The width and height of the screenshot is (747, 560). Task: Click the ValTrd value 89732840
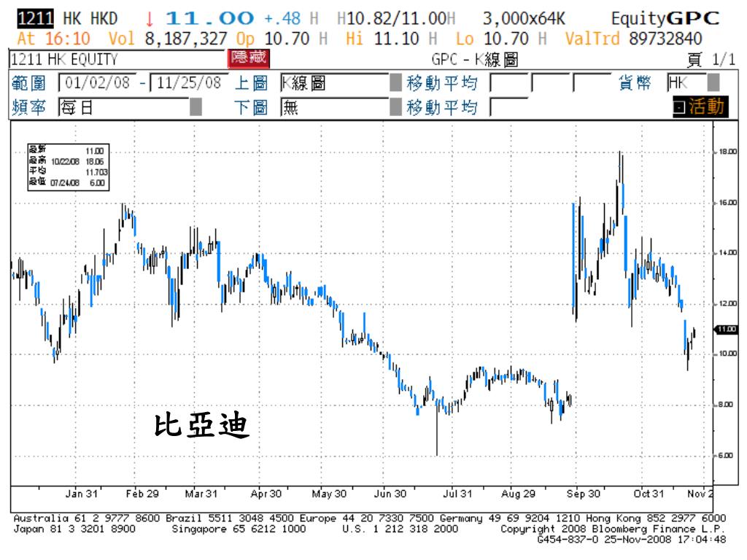click(x=665, y=39)
